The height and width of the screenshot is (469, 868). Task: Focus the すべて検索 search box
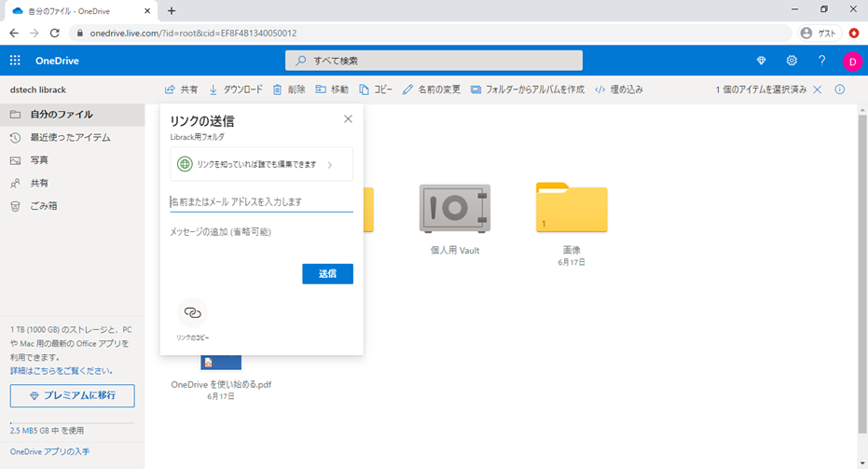434,61
